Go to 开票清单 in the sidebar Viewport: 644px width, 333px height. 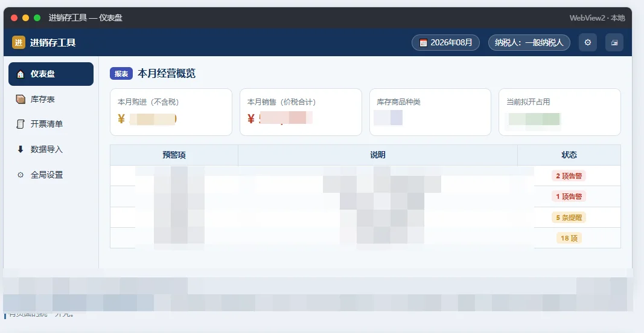click(x=51, y=124)
